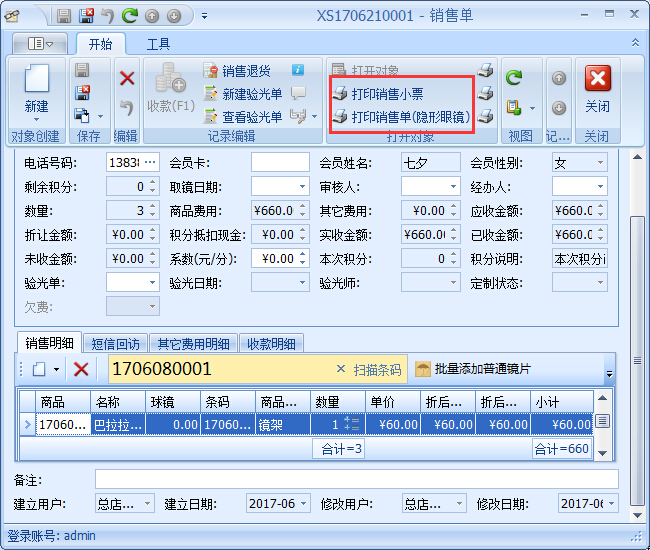Click the save-and-new icon in 保存 group
The height and width of the screenshot is (550, 650).
(x=82, y=115)
